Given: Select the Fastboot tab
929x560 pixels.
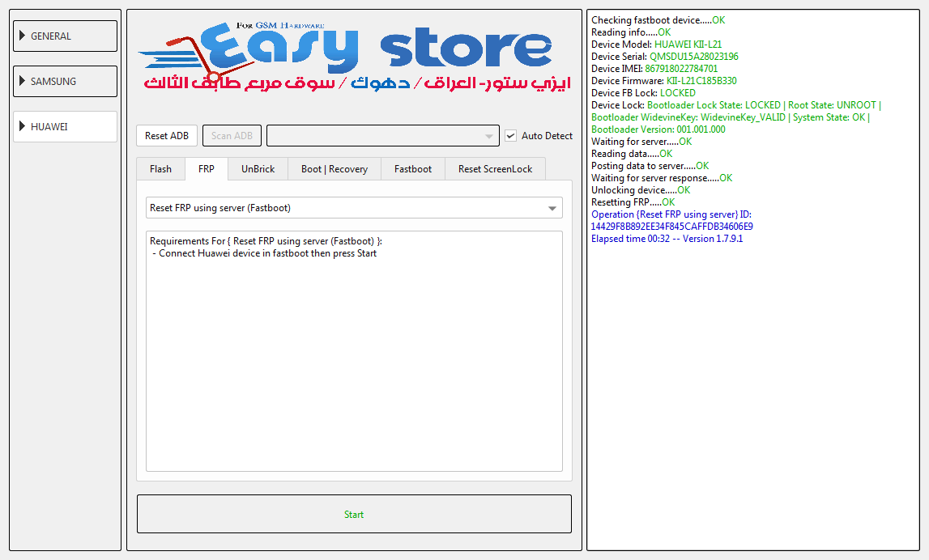Looking at the screenshot, I should point(413,168).
